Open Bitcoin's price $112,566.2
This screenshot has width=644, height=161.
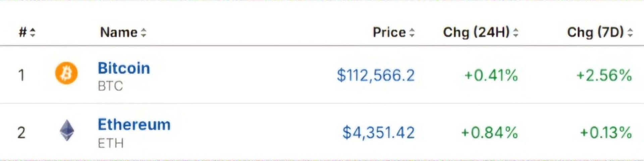[376, 75]
